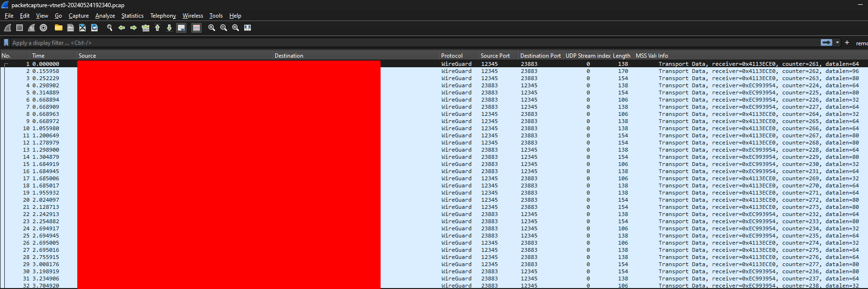This screenshot has height=289, width=868.
Task: Sort by the Time column header
Action: (x=54, y=56)
